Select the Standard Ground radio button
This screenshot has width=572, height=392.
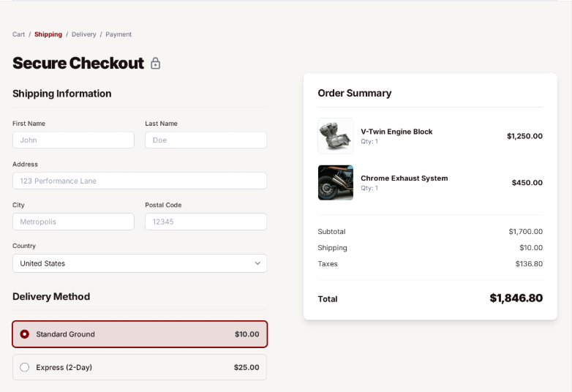[x=25, y=334]
